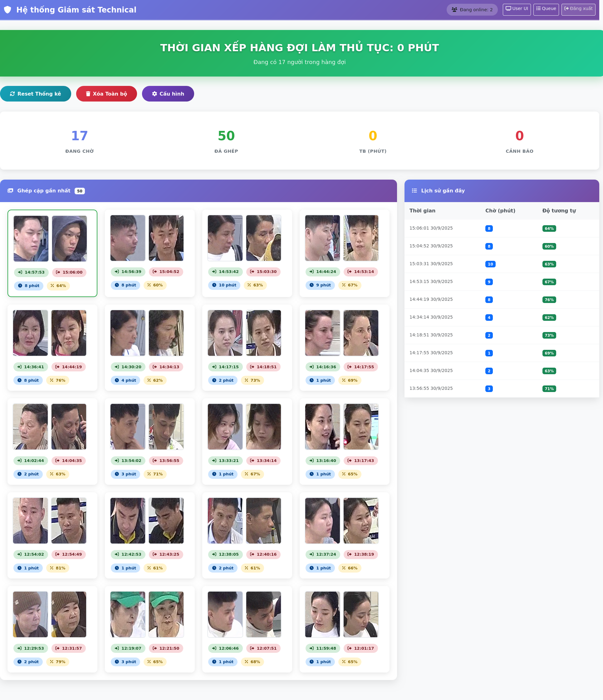
Task: Click the 0 TB (phút) statistic
Action: coord(373,141)
